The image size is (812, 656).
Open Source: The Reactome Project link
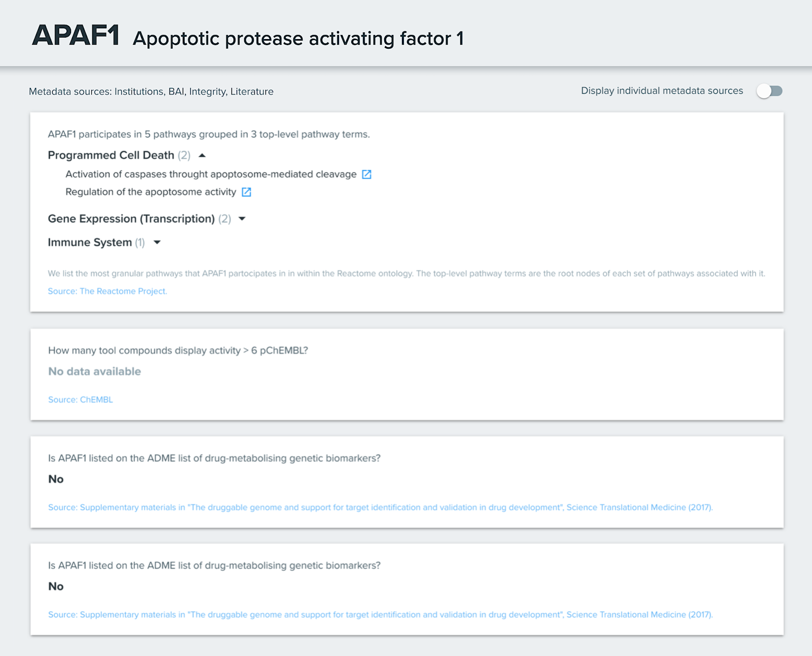108,291
